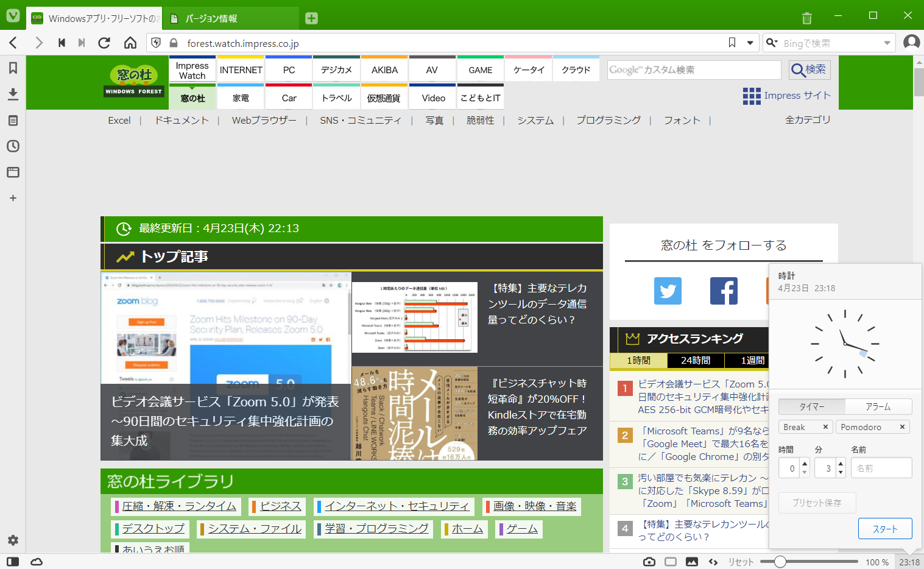Open the Downloads side panel
The image size is (924, 569).
[13, 94]
